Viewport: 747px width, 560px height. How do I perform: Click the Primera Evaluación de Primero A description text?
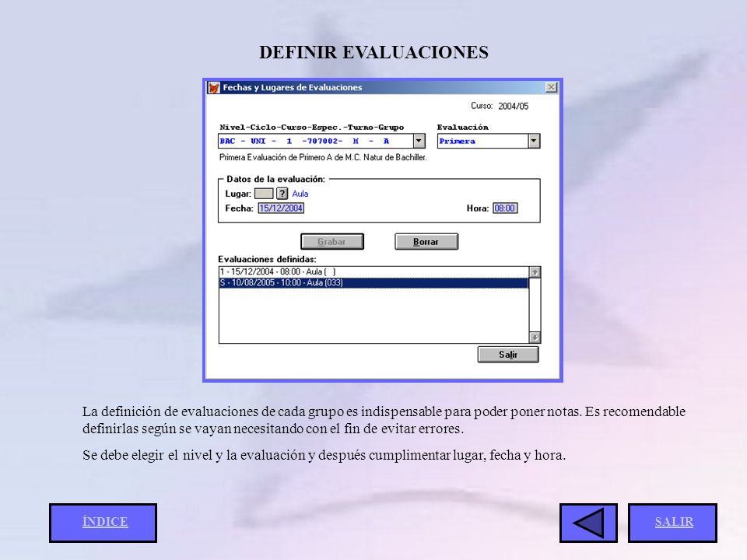(323, 157)
